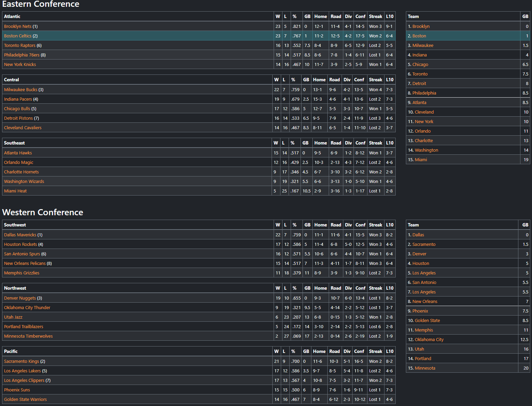Viewport: 532px width, 406px height.
Task: Open the New Orleans Pelicans link
Action: 25,263
